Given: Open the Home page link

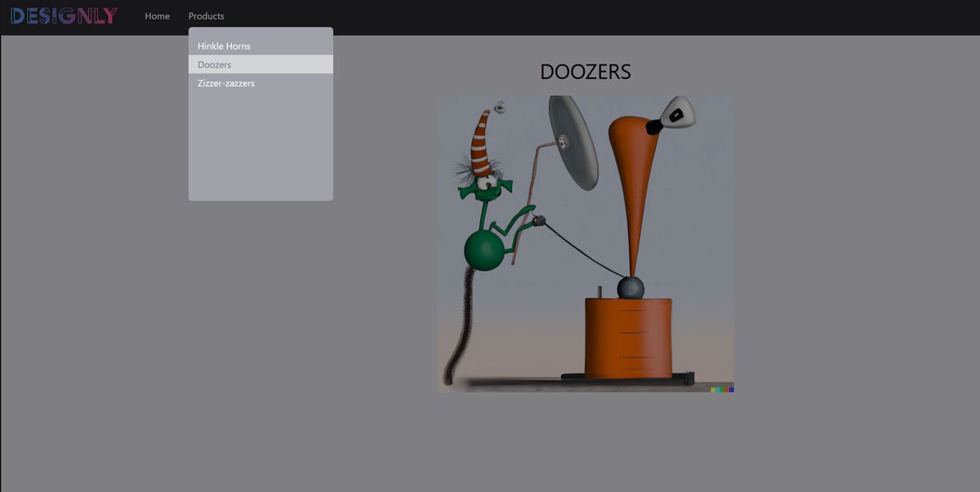Looking at the screenshot, I should pyautogui.click(x=158, y=16).
